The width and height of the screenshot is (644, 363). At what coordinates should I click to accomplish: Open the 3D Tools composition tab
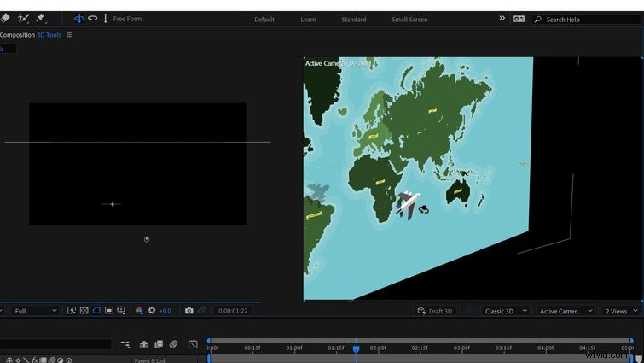click(49, 35)
